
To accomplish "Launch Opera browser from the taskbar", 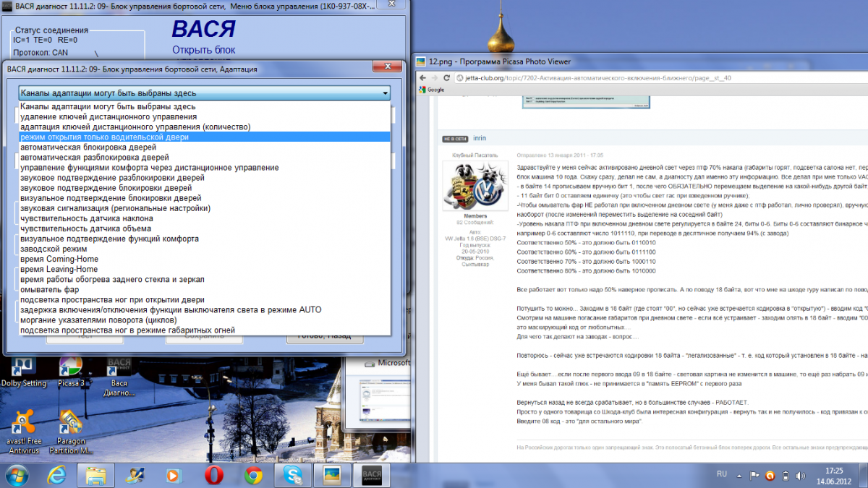I will tap(213, 475).
